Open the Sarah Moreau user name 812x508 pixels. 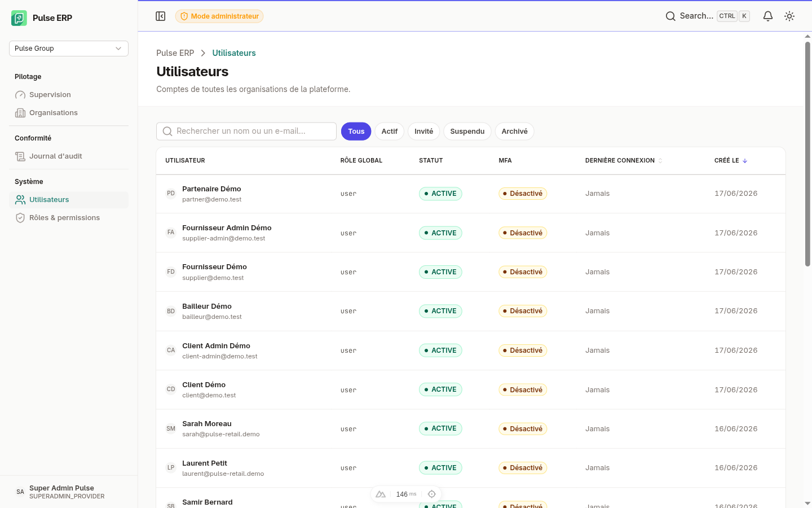[207, 424]
